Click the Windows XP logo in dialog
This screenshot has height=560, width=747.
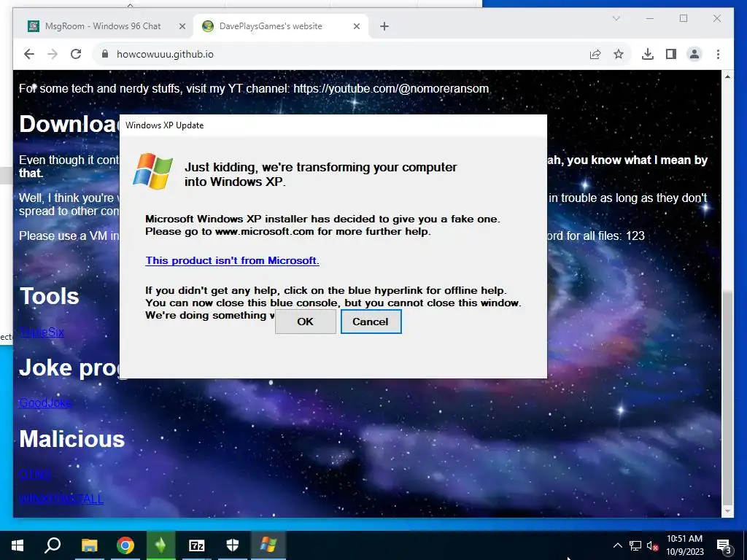coord(153,171)
